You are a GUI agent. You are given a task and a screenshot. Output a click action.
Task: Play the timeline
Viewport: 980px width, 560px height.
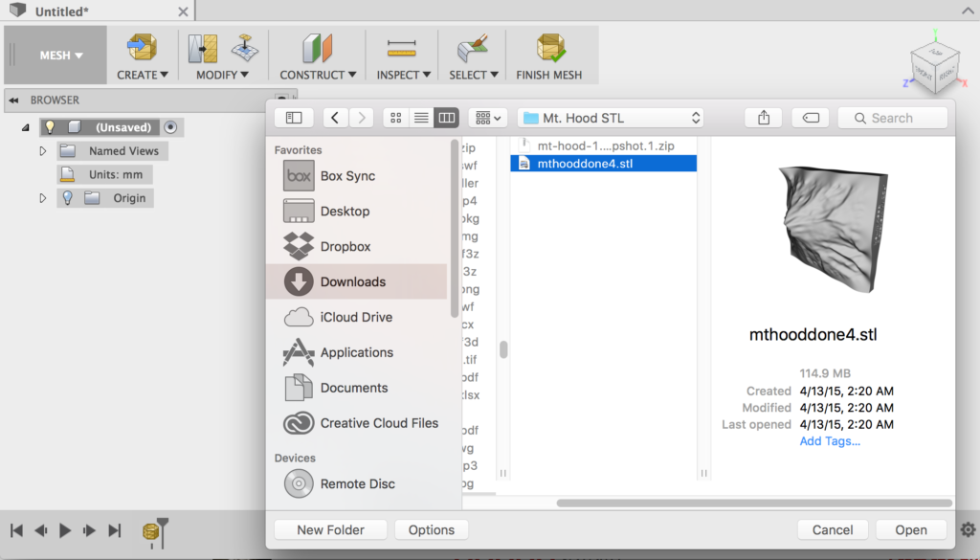tap(65, 530)
